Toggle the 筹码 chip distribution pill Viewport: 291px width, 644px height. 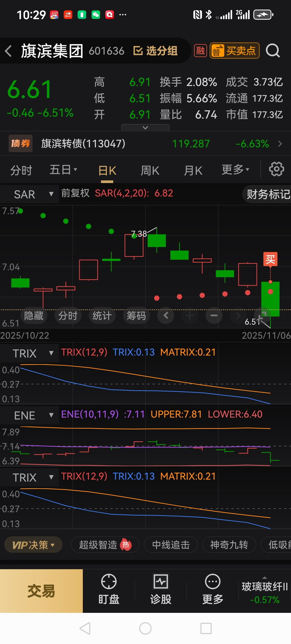click(136, 316)
